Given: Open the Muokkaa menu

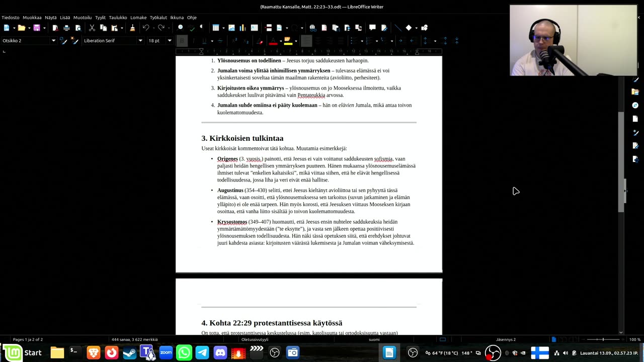Looking at the screenshot, I should pos(32,18).
